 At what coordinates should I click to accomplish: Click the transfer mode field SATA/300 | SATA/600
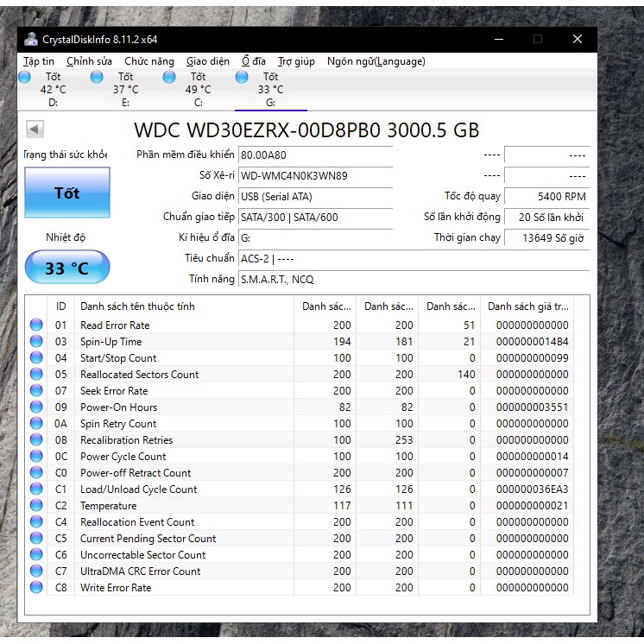tap(315, 217)
